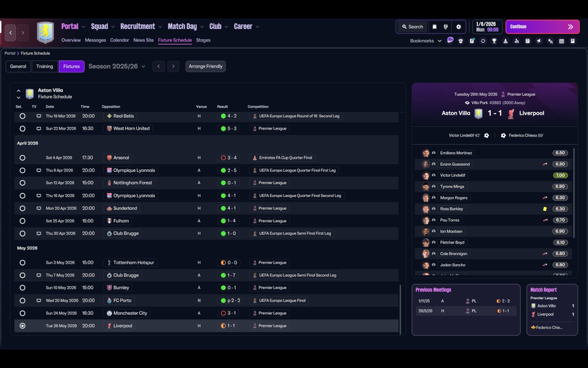Click the fixture list vertical scrollbar
The height and width of the screenshot is (368, 588).
[401, 310]
